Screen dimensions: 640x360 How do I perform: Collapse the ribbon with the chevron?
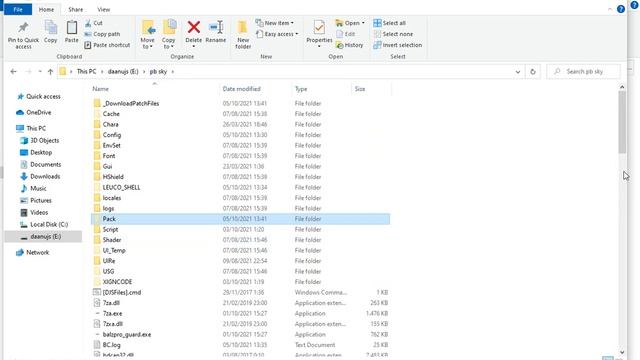610,9
